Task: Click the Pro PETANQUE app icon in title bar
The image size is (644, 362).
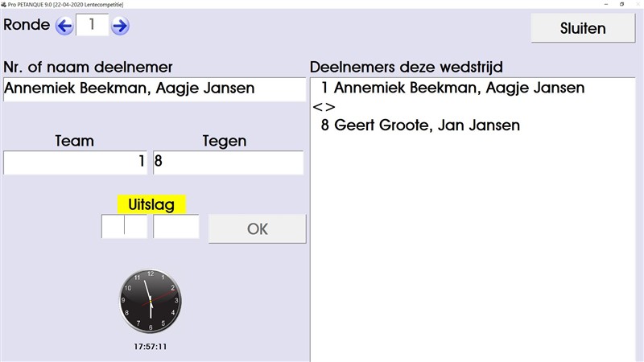Action: (3, 4)
